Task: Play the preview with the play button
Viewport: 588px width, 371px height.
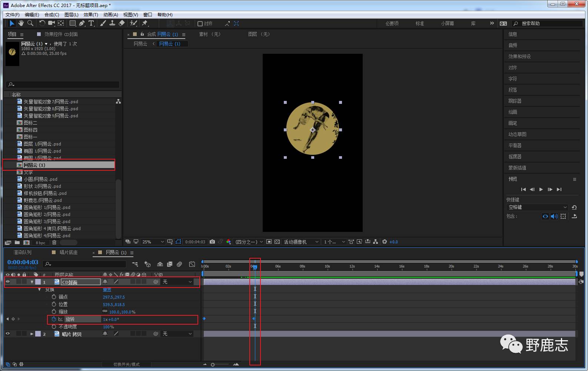Action: 541,189
